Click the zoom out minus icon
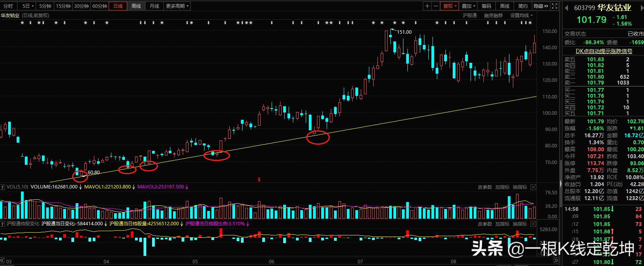 pos(436,6)
